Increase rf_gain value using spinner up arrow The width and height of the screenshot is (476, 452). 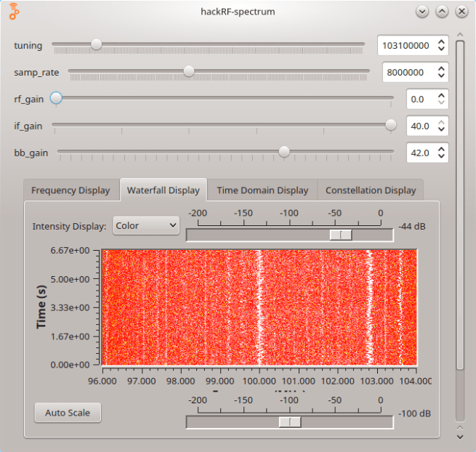pyautogui.click(x=440, y=95)
